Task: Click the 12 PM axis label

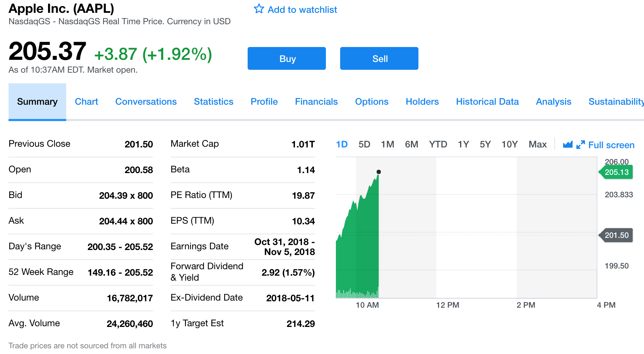Action: tap(448, 305)
